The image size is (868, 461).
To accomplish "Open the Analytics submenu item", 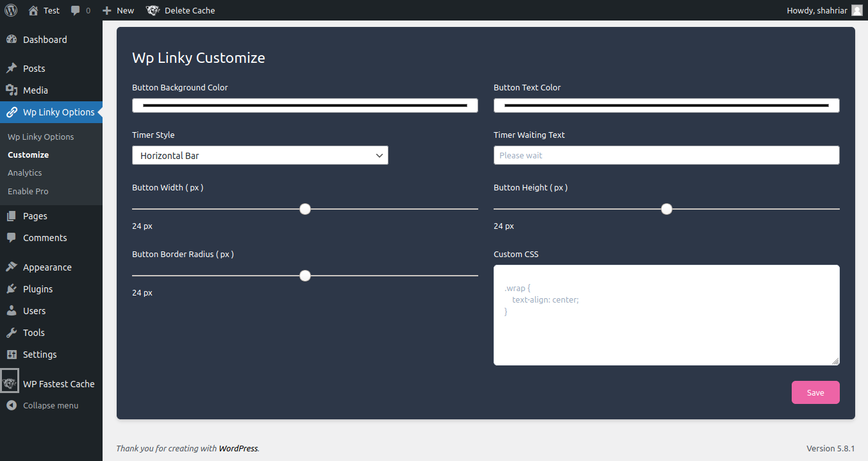I will click(x=25, y=172).
